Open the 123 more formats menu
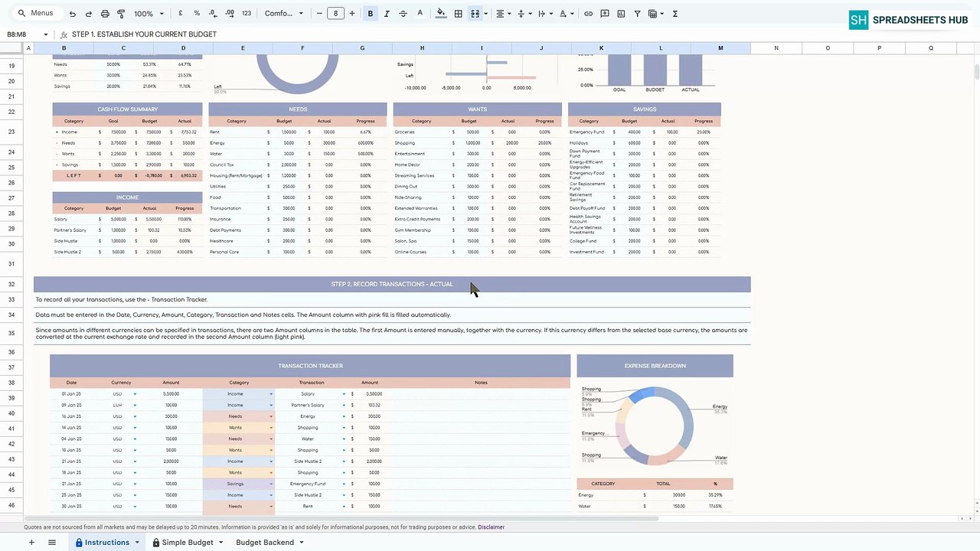980x551 pixels. [247, 14]
